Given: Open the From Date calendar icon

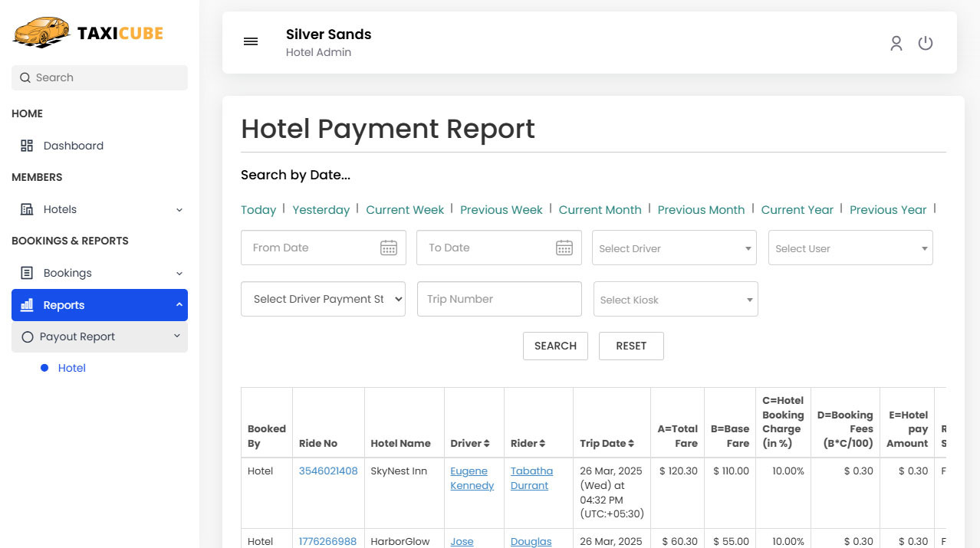Looking at the screenshot, I should [x=388, y=247].
